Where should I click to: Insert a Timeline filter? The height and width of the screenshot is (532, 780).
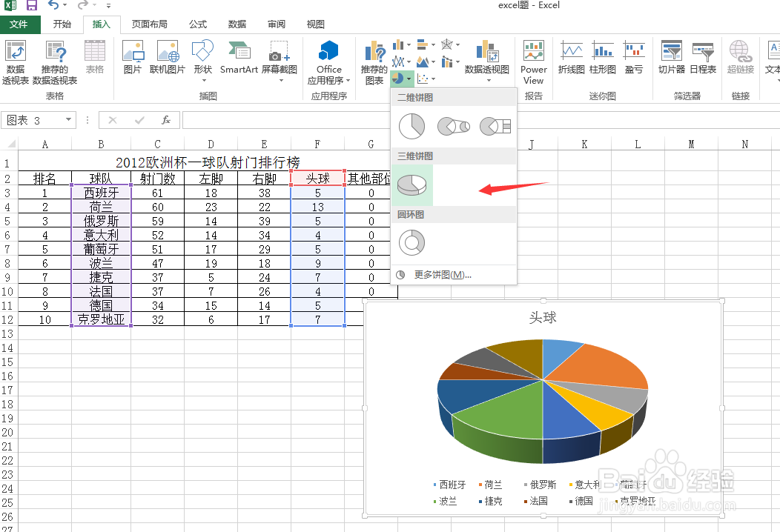[x=703, y=57]
